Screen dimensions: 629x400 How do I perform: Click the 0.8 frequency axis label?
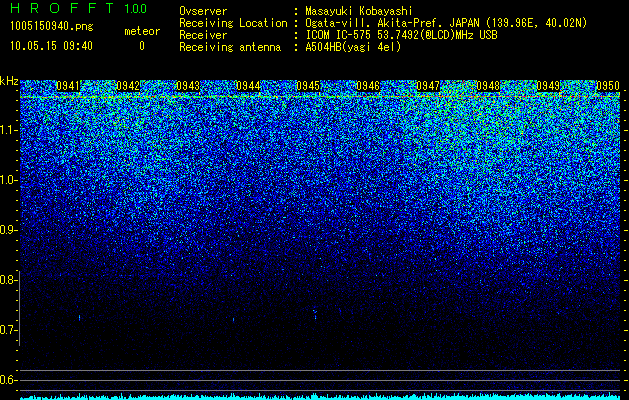[8, 280]
